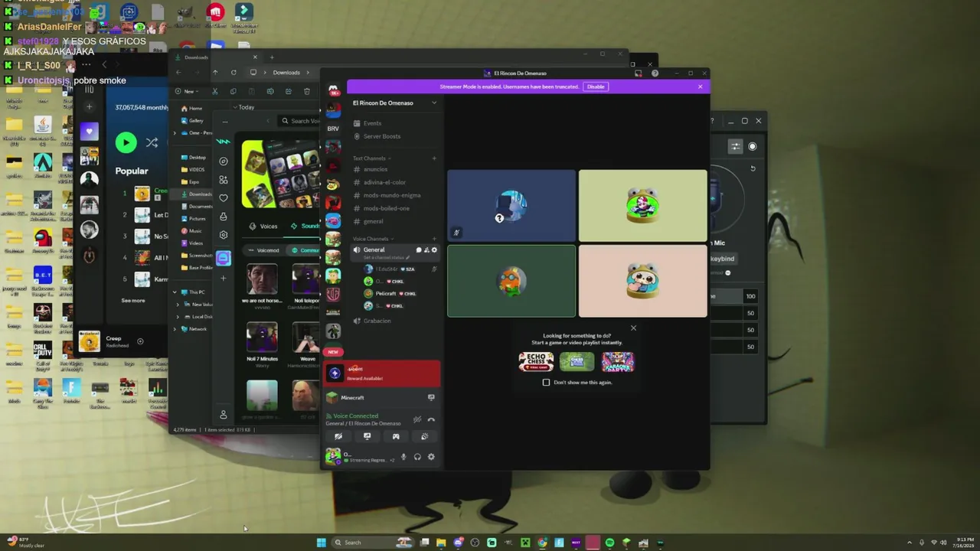Switch to the Sounds tab in Voicemod
980x551 pixels.
305,227
